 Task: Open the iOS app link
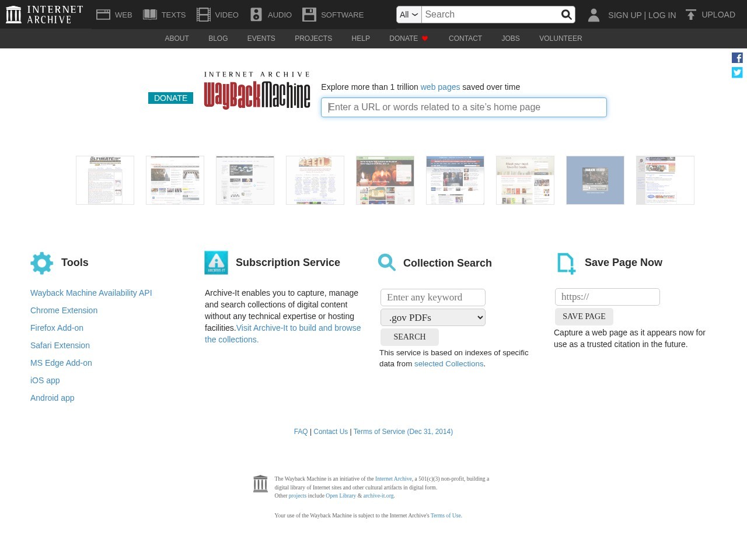[45, 380]
